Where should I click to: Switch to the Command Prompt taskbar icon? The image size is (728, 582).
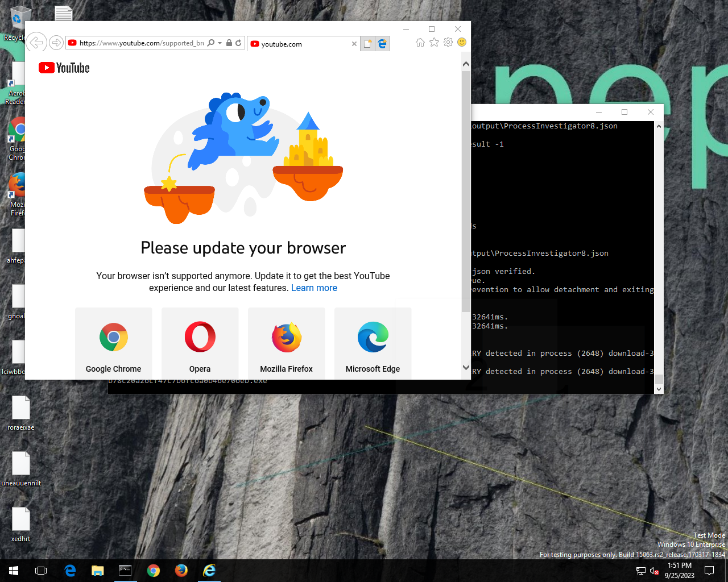pyautogui.click(x=125, y=571)
